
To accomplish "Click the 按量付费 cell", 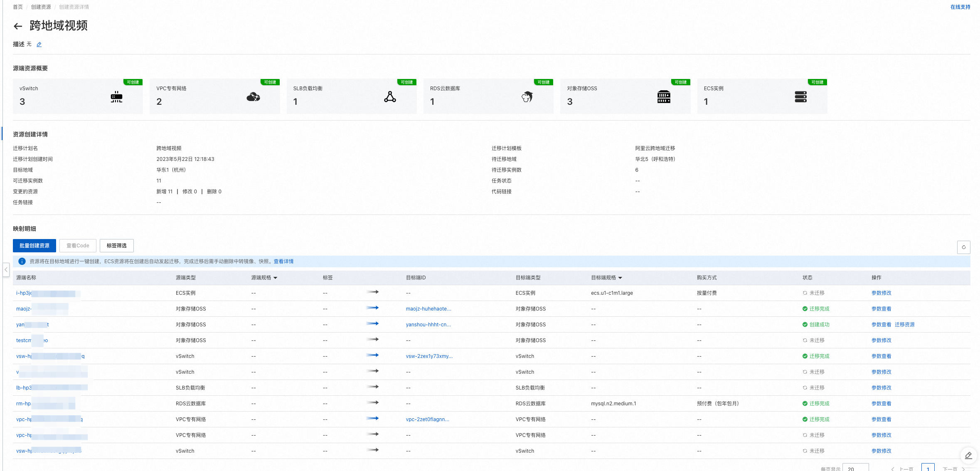I will tap(707, 293).
